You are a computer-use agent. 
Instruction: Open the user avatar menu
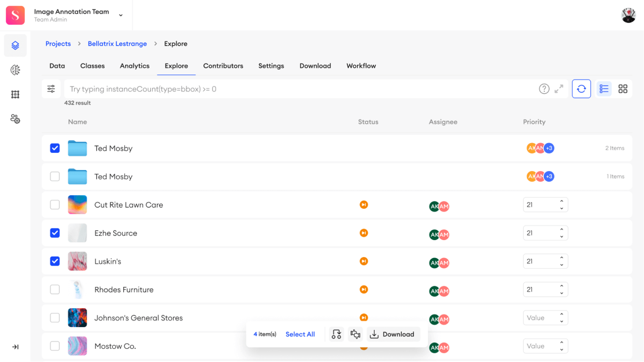click(628, 15)
